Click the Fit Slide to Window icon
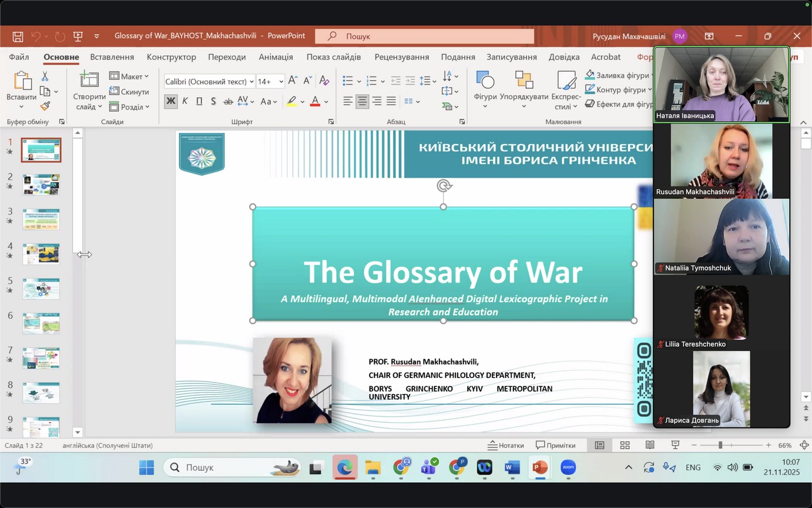The image size is (812, 508). [x=804, y=445]
